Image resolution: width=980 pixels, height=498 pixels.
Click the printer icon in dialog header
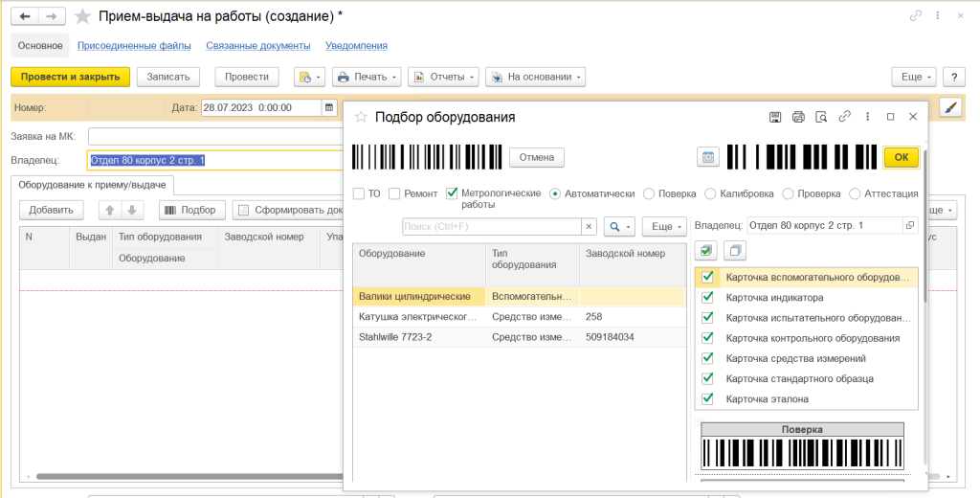[798, 117]
